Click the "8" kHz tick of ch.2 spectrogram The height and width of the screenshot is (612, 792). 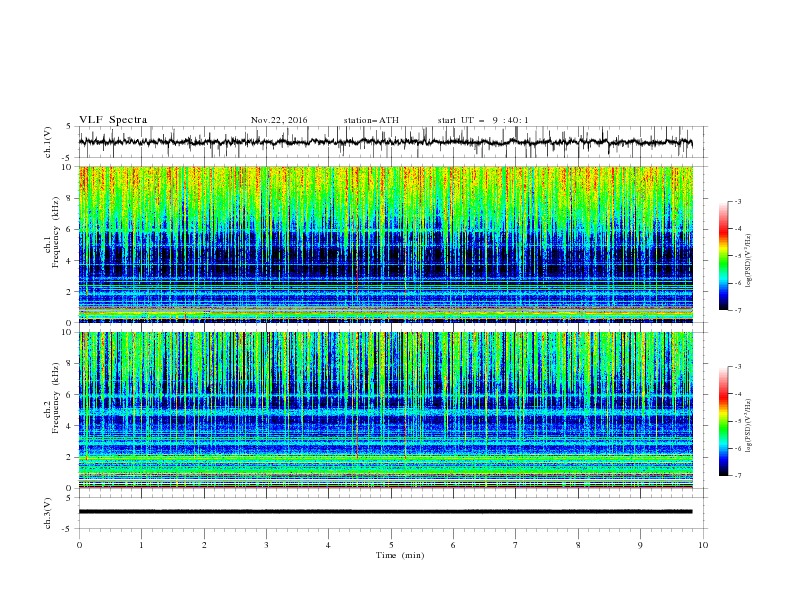pos(71,364)
